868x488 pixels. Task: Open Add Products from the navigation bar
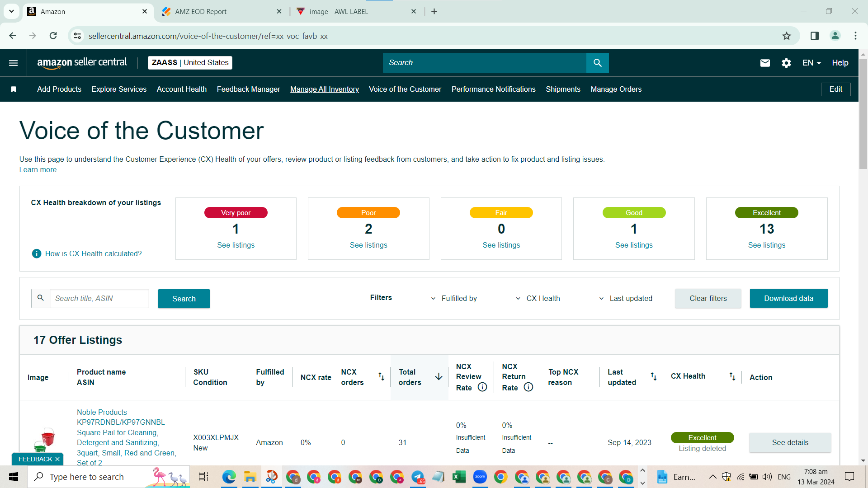(59, 89)
